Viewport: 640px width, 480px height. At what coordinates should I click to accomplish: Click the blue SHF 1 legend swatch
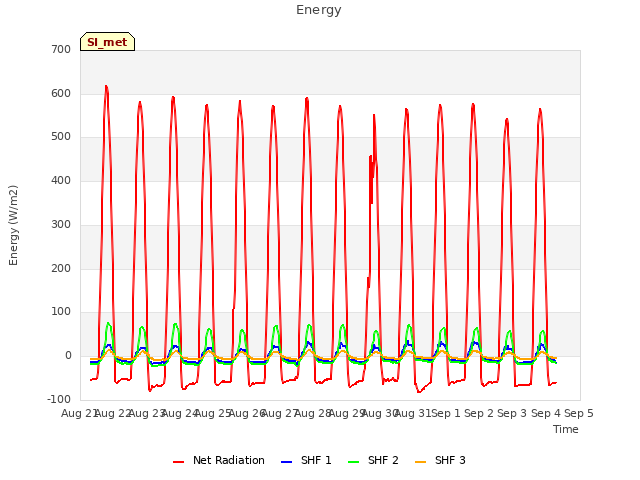(x=287, y=462)
